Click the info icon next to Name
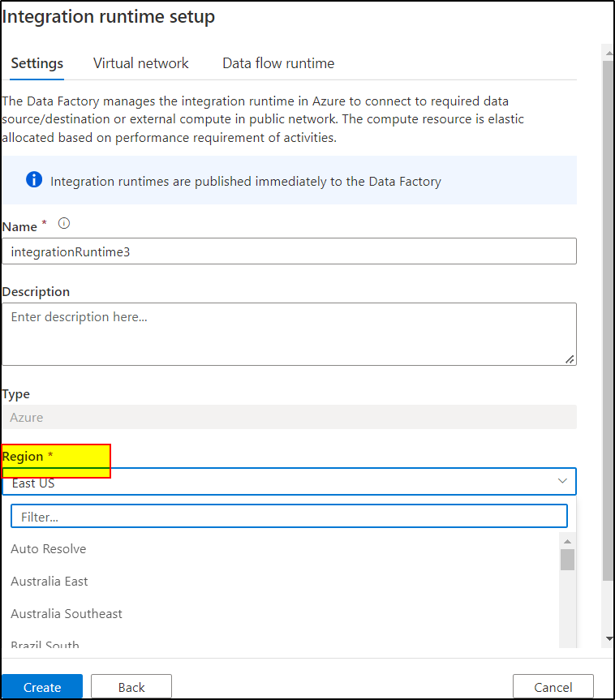 pyautogui.click(x=64, y=223)
